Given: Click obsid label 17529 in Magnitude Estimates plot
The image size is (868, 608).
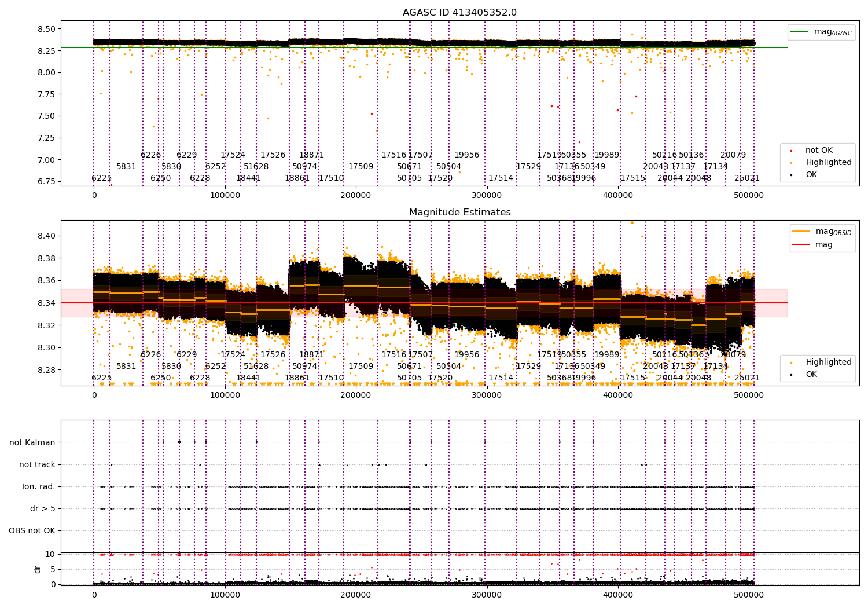Looking at the screenshot, I should (528, 366).
